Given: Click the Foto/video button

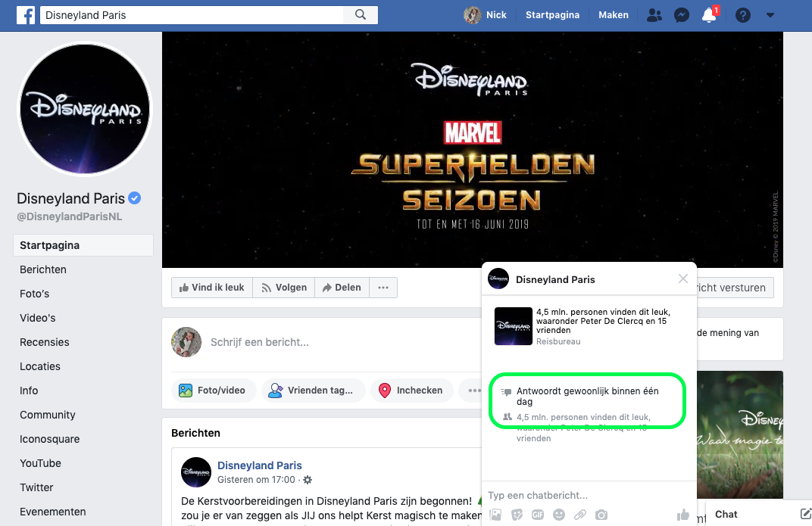Looking at the screenshot, I should coord(213,391).
